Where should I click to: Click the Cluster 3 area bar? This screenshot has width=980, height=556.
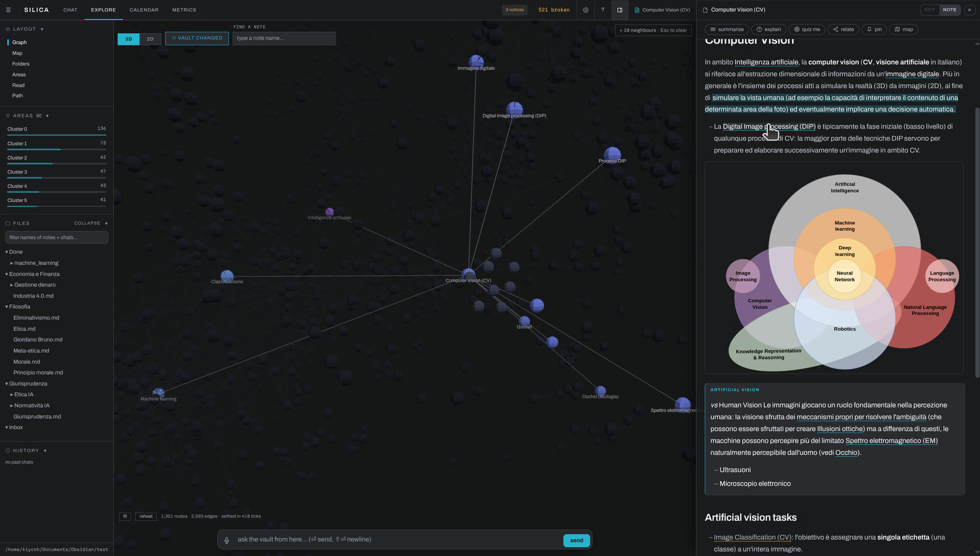tap(57, 173)
